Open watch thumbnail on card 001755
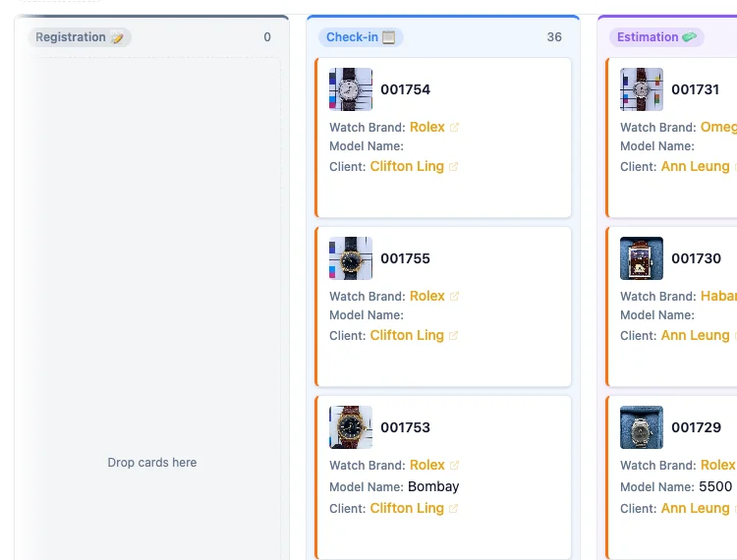This screenshot has height=560, width=737. tap(351, 258)
